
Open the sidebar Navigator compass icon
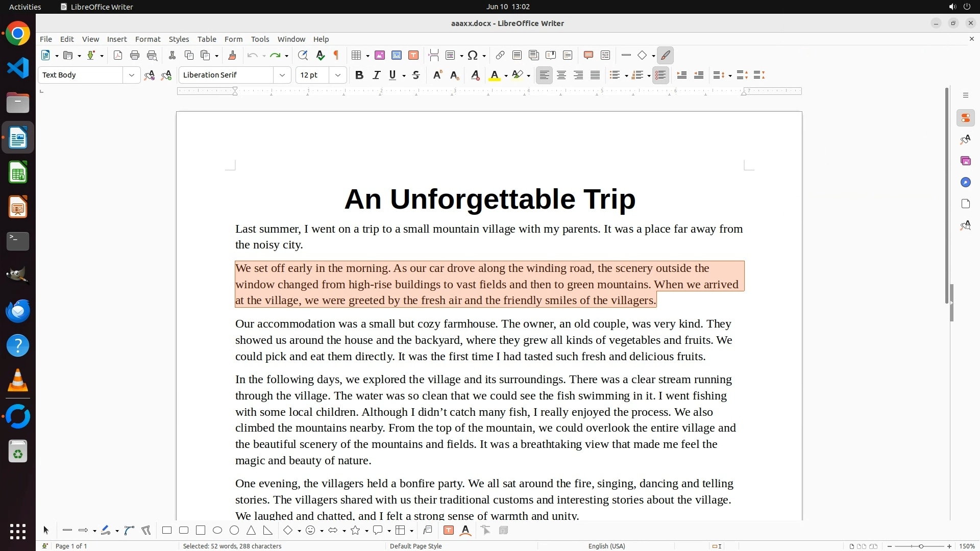coord(965,182)
